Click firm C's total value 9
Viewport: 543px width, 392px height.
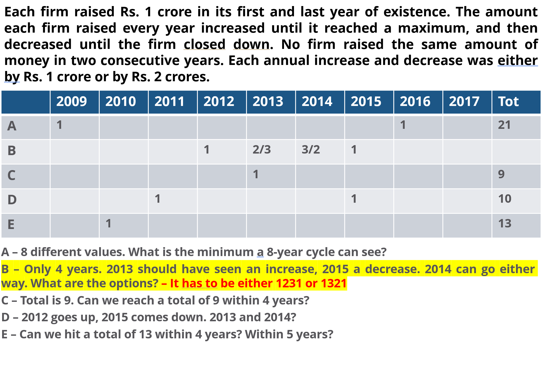(516, 177)
